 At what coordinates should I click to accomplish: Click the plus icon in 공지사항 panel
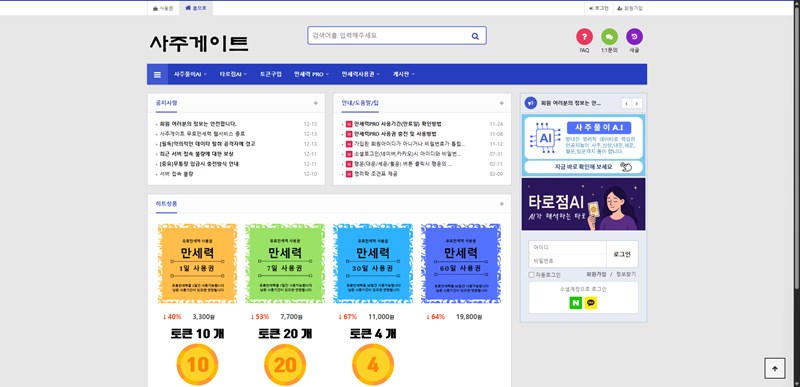tap(315, 103)
